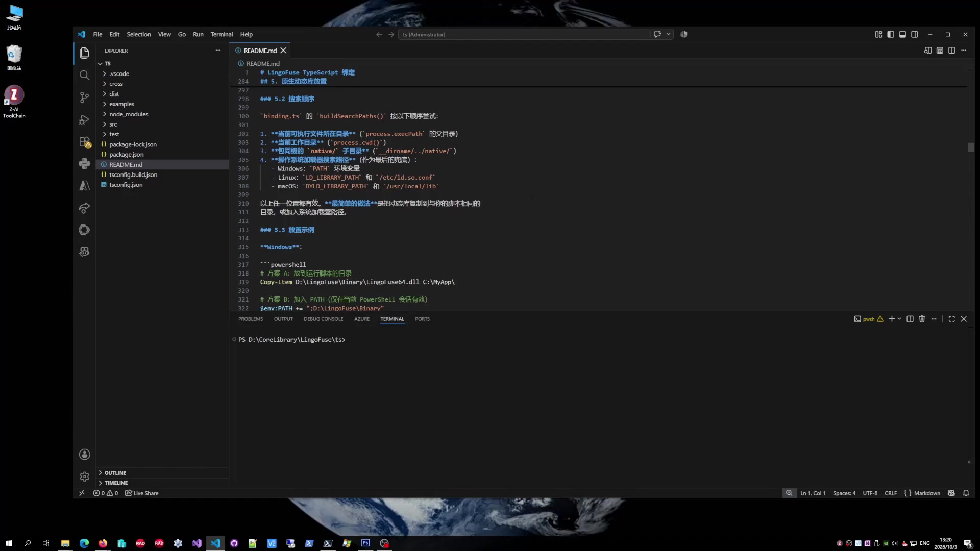Click UTF-8 encoding in status bar
Viewport: 980px width, 551px height.
(x=870, y=493)
